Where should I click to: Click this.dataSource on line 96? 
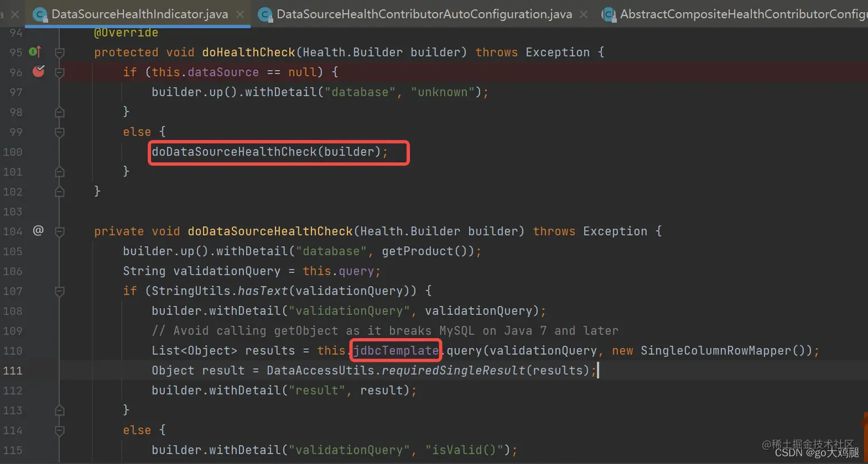tap(206, 72)
